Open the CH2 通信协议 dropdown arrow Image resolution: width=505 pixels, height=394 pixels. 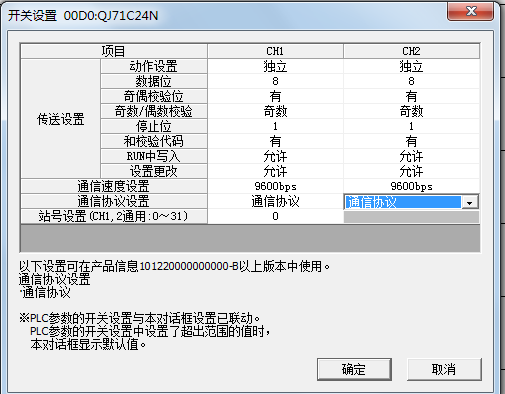point(470,202)
